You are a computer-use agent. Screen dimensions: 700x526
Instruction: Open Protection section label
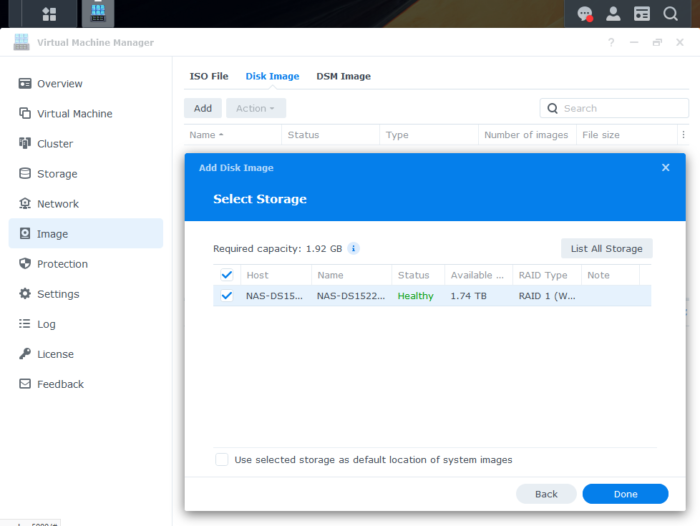point(62,264)
